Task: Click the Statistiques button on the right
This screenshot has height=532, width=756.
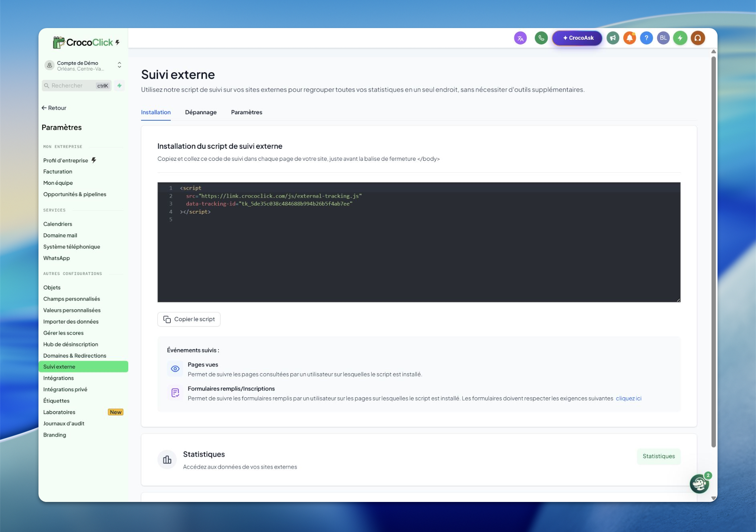Action: (x=659, y=456)
